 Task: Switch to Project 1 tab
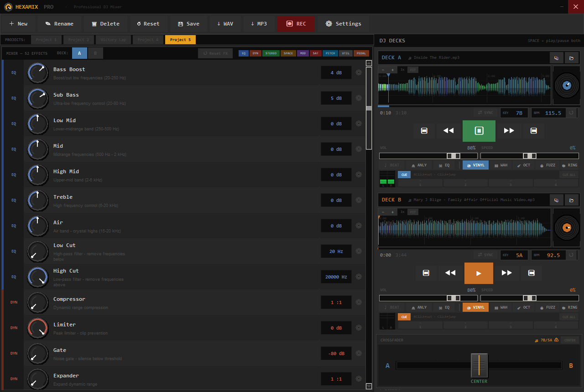(47, 40)
